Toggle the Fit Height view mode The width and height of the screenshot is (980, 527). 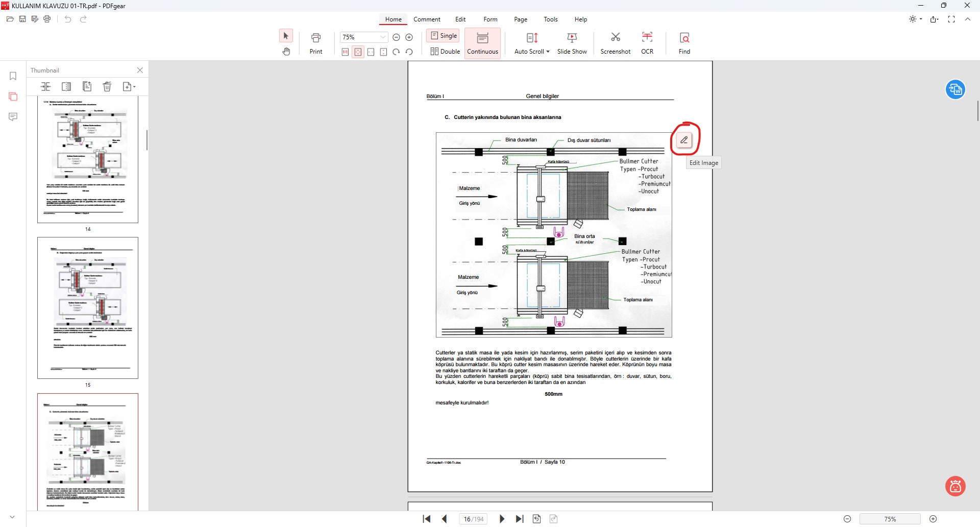click(383, 52)
